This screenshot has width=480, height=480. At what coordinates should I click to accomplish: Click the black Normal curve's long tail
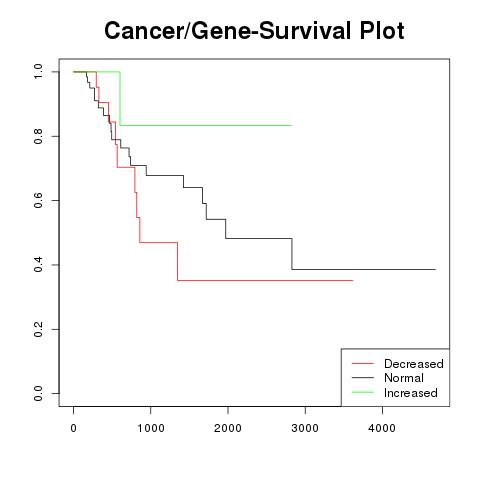364,269
